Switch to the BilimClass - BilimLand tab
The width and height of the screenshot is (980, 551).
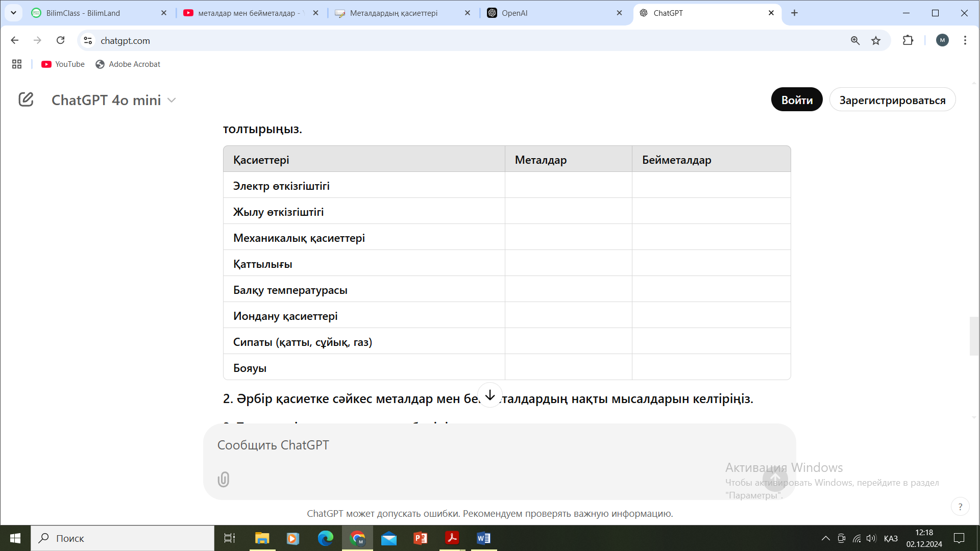pyautogui.click(x=83, y=13)
